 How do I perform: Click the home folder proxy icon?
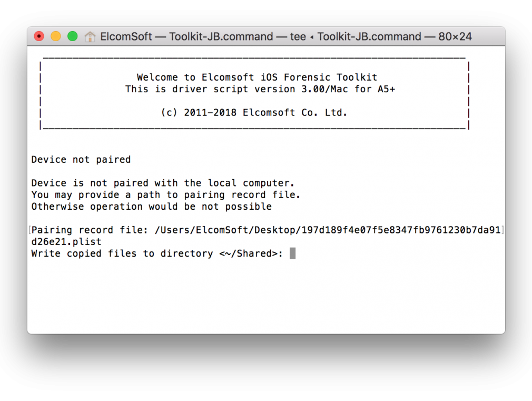point(90,36)
